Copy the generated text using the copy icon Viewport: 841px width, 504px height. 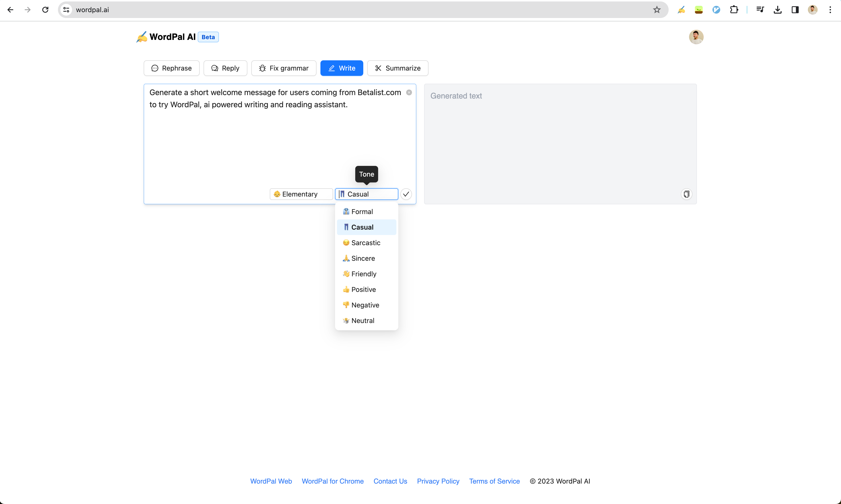point(686,194)
